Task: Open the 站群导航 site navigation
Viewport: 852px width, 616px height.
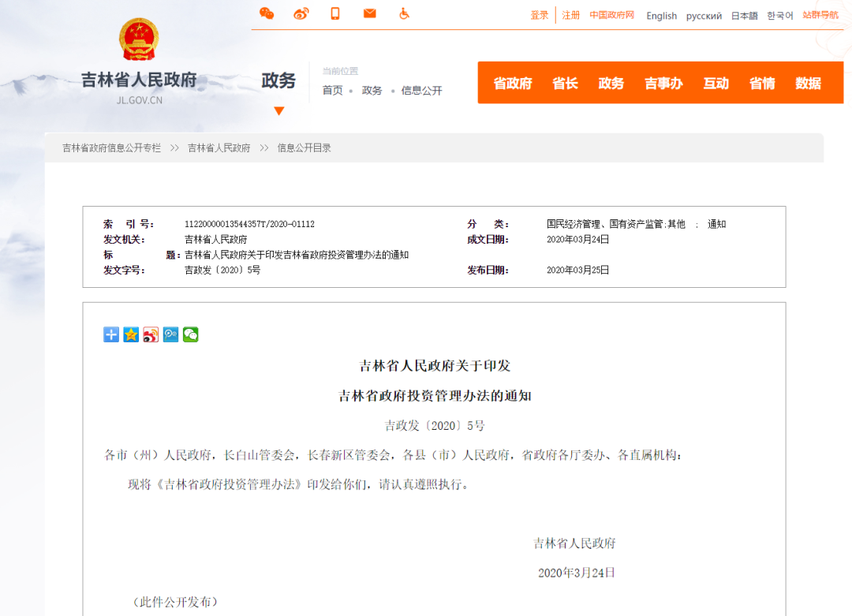Action: point(820,15)
